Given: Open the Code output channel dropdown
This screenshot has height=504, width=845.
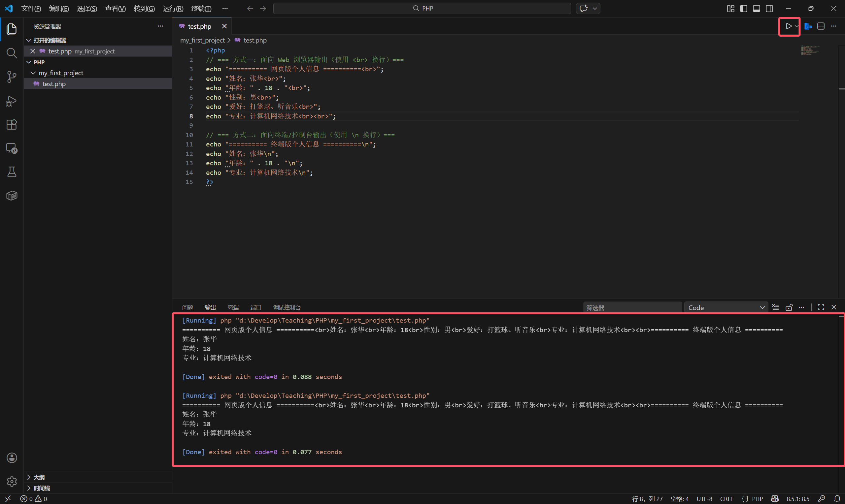Looking at the screenshot, I should pos(726,307).
